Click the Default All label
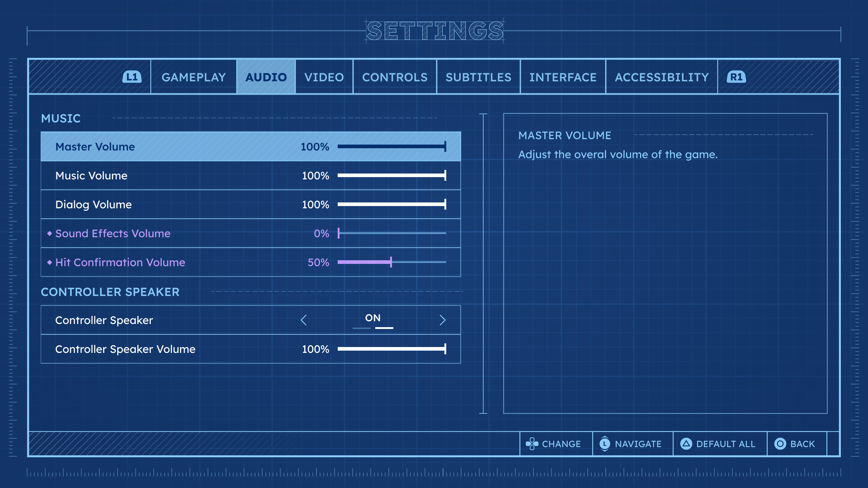868x488 pixels. point(726,444)
